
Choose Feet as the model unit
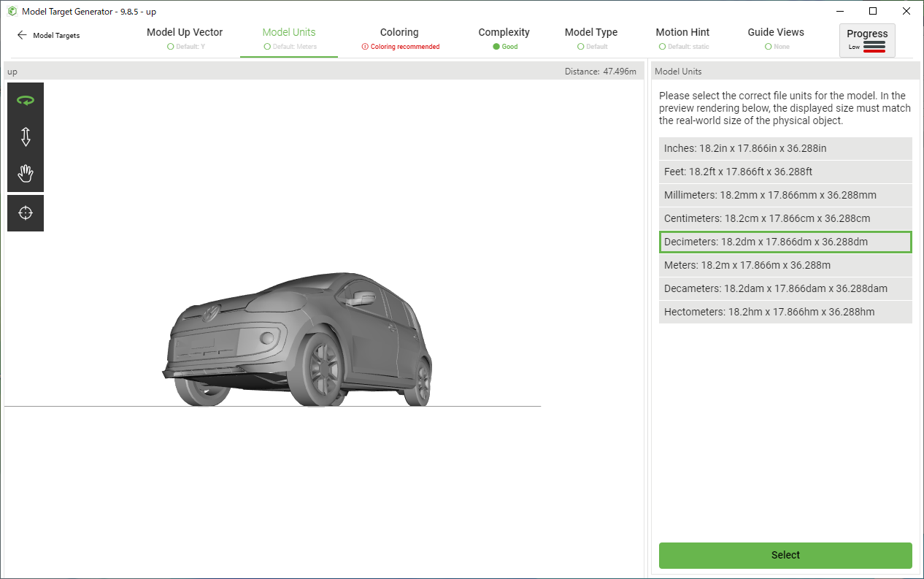pos(785,172)
